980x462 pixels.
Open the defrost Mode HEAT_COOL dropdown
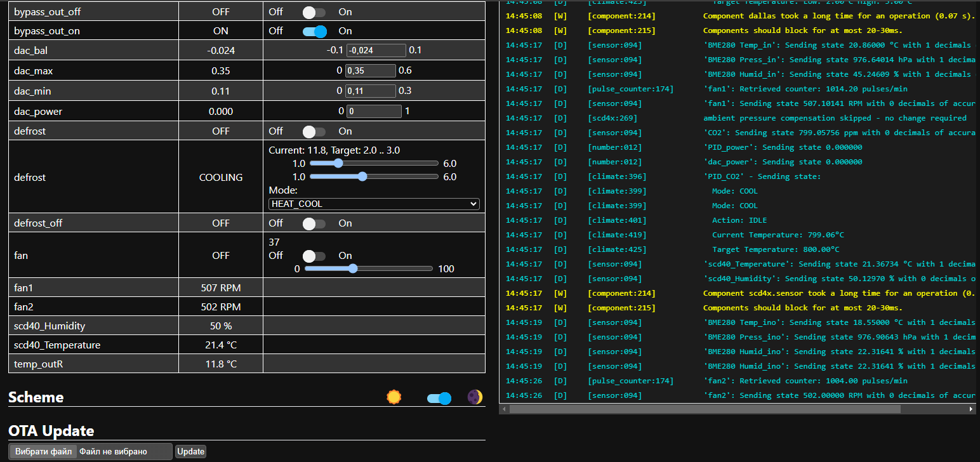click(374, 204)
